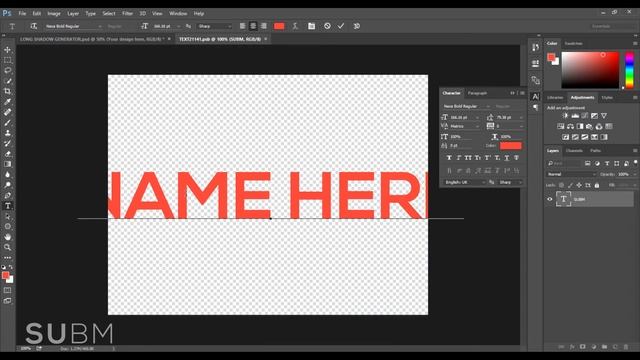Switch to the Swatches tab
Image resolution: width=640 pixels, height=360 pixels.
click(x=573, y=43)
